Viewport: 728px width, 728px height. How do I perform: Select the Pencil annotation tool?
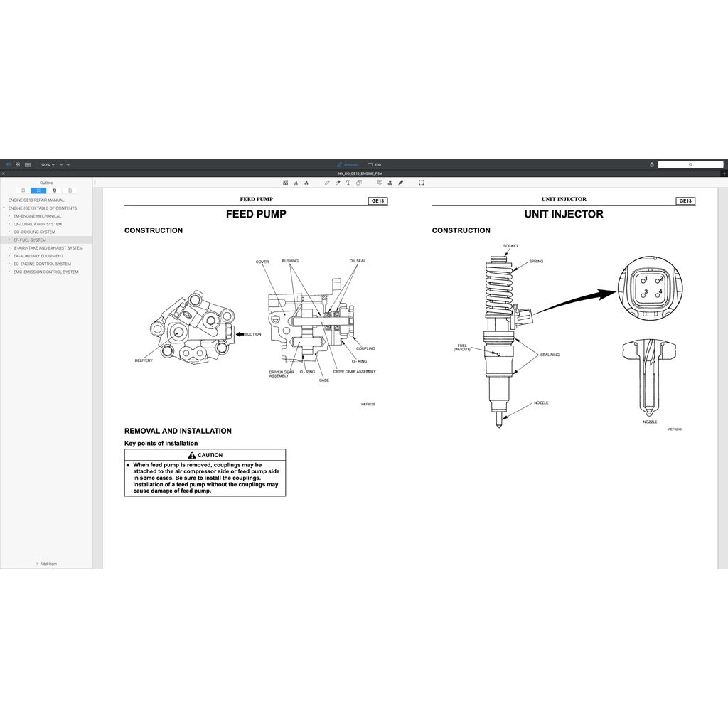(327, 183)
